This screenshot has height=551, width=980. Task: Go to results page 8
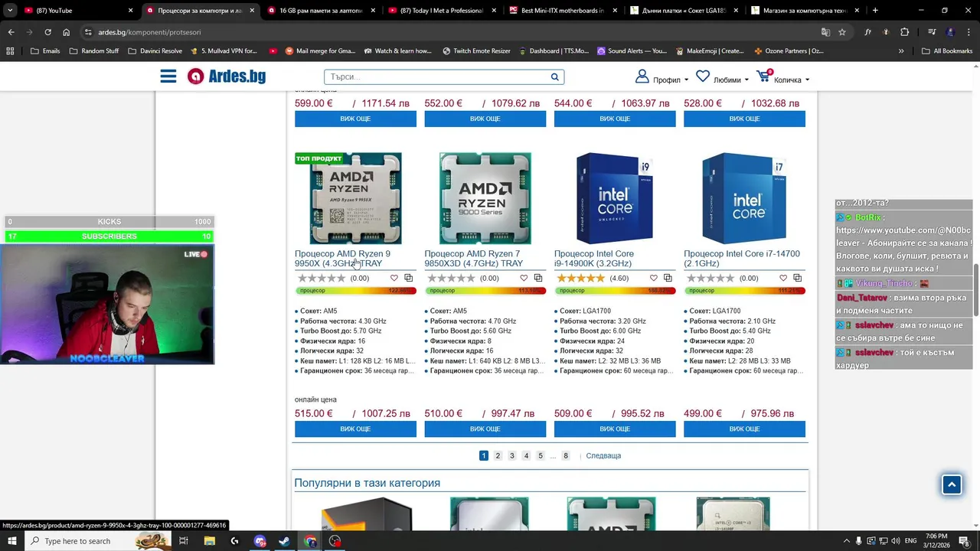[x=566, y=456]
